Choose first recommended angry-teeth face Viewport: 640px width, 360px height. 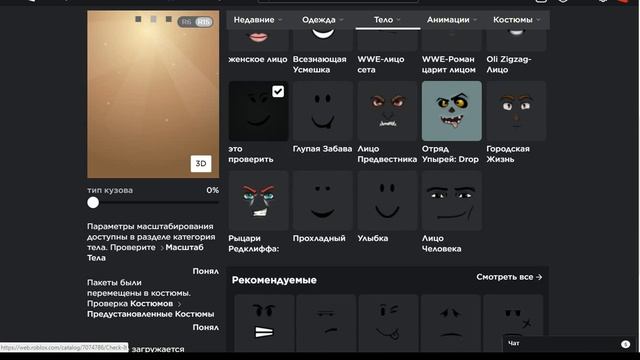[264, 323]
